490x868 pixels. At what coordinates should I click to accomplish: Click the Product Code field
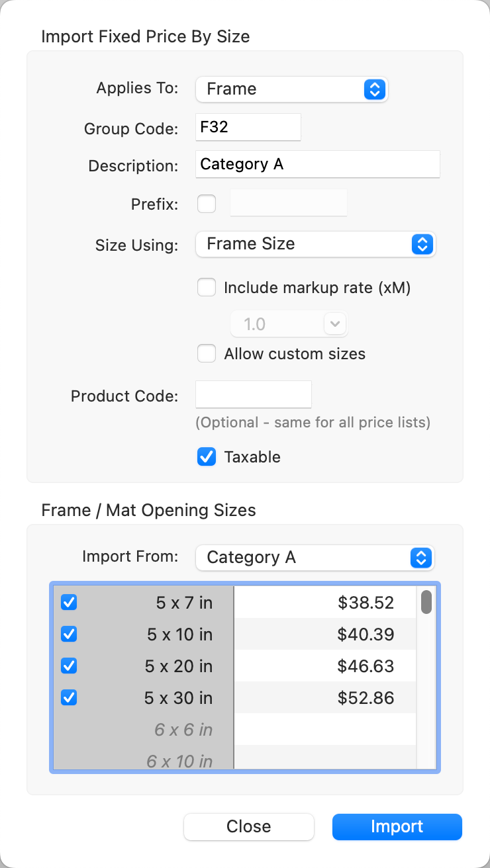254,395
